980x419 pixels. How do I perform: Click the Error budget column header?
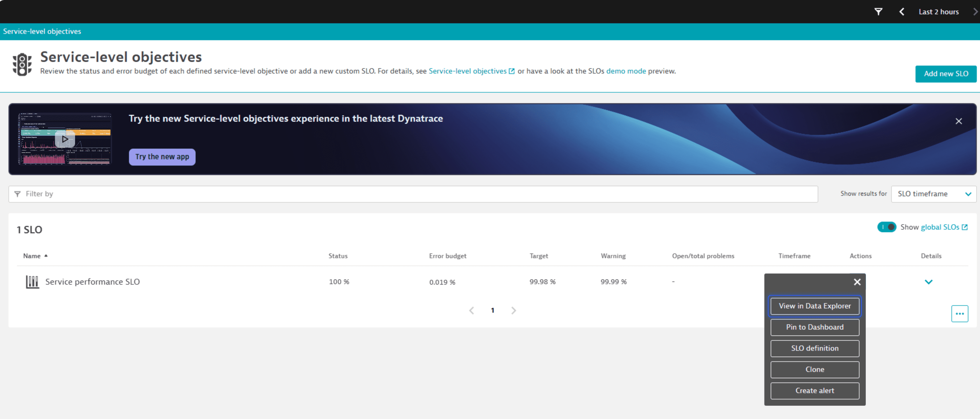point(447,256)
